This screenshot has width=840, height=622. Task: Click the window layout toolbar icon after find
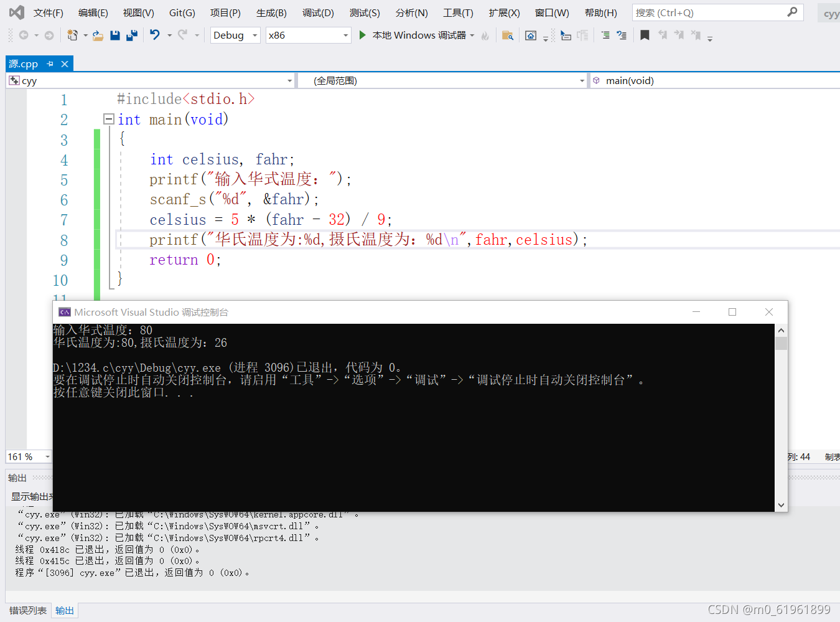tap(531, 35)
